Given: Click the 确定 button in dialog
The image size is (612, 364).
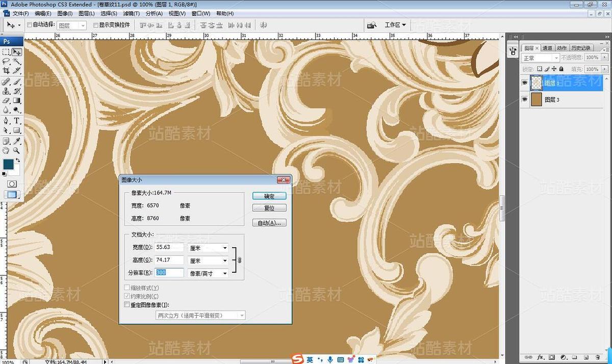Looking at the screenshot, I should pos(269,196).
